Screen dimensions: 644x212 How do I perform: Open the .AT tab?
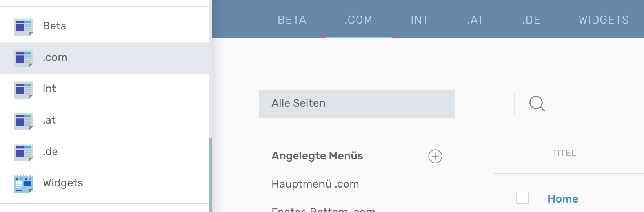475,20
